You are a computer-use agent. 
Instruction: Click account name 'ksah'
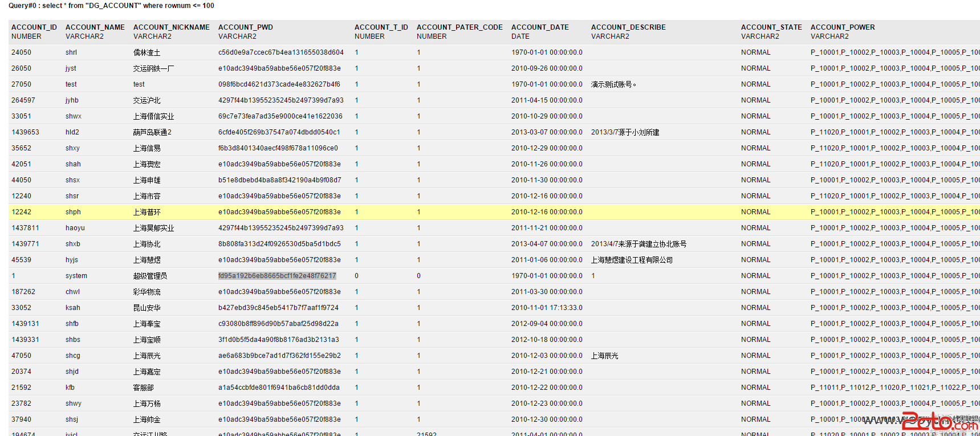73,308
